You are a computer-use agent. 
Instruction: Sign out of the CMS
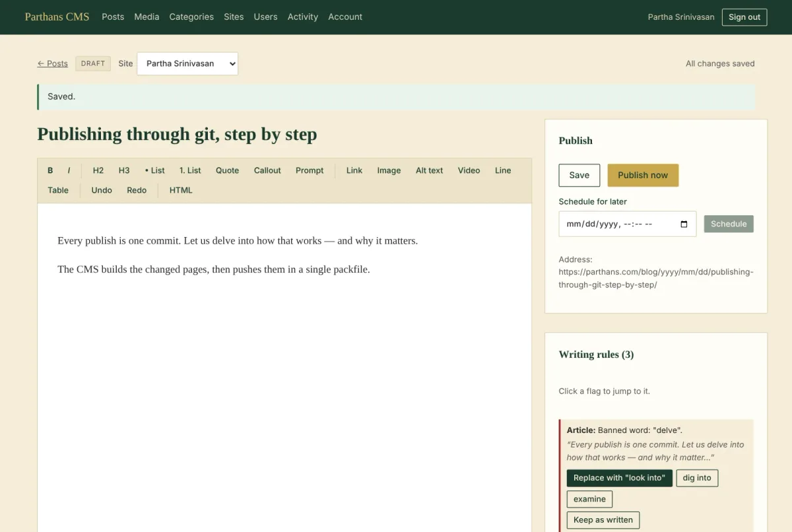click(x=744, y=17)
